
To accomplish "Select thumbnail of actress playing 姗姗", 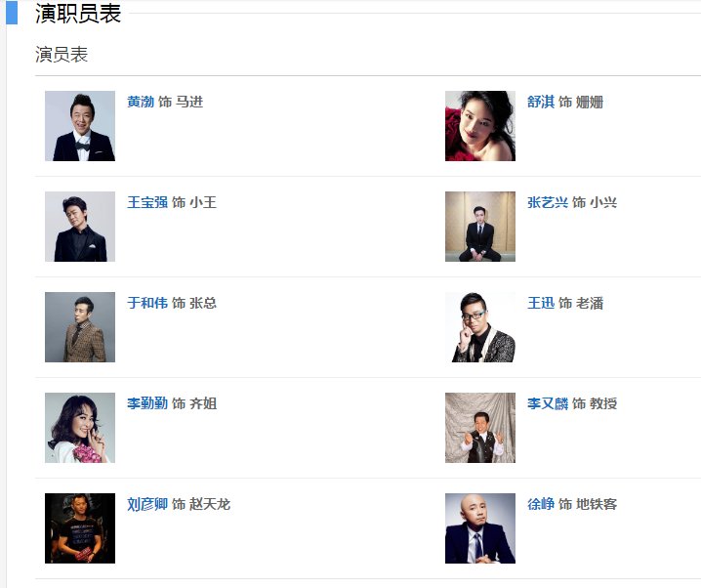I will click(x=480, y=126).
